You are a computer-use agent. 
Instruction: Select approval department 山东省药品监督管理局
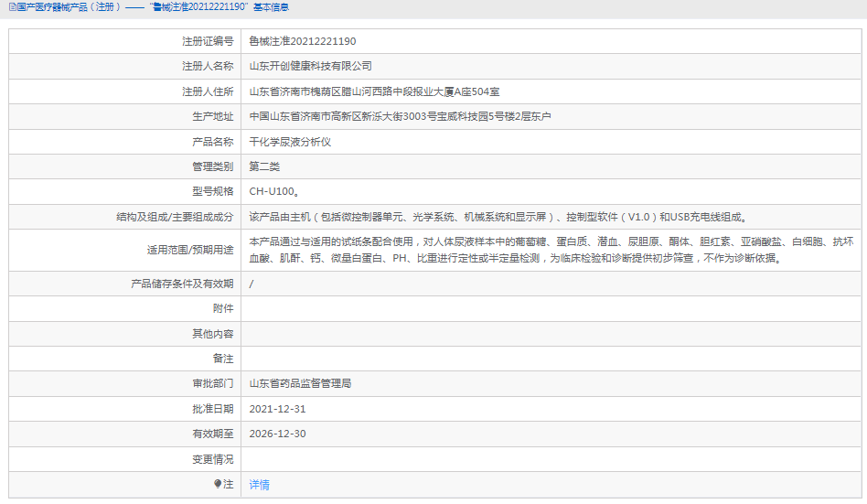[300, 383]
